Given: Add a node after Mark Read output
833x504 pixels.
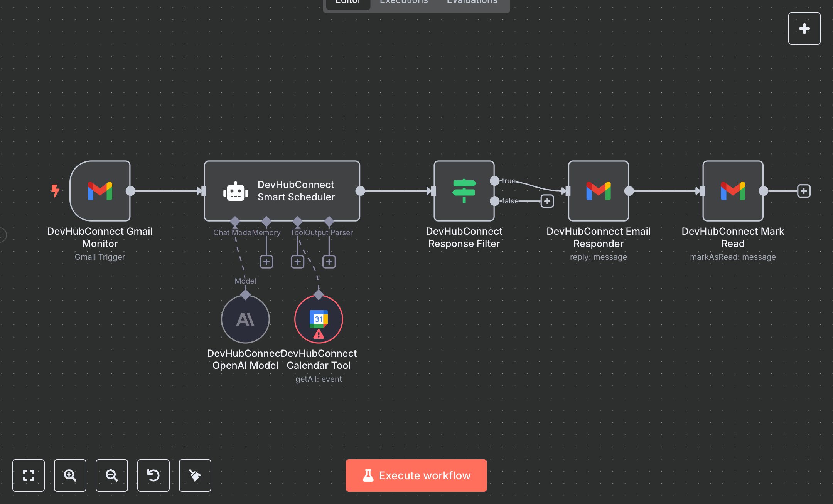Looking at the screenshot, I should point(804,191).
